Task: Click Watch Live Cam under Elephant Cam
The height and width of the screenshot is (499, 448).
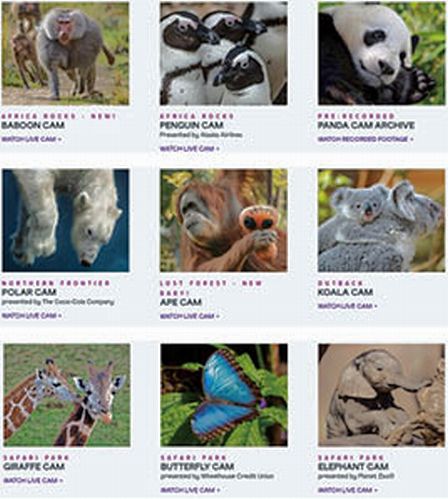Action: (348, 490)
